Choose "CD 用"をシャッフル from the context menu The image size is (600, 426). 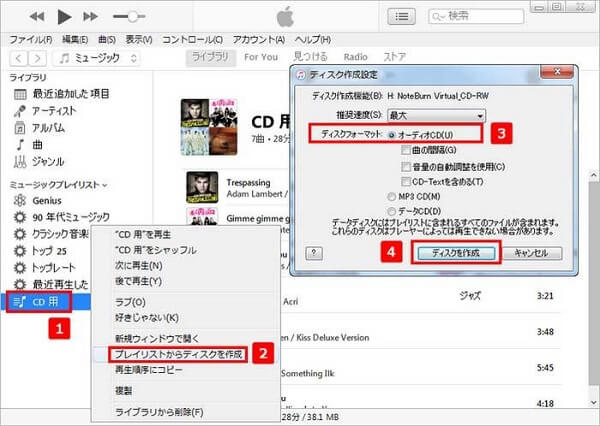click(x=156, y=250)
